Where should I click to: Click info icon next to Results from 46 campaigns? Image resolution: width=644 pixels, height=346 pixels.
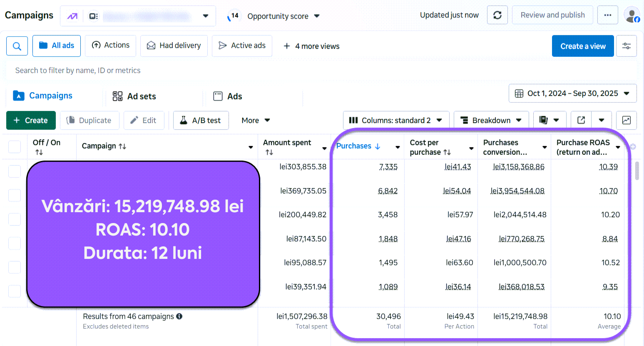tap(179, 316)
